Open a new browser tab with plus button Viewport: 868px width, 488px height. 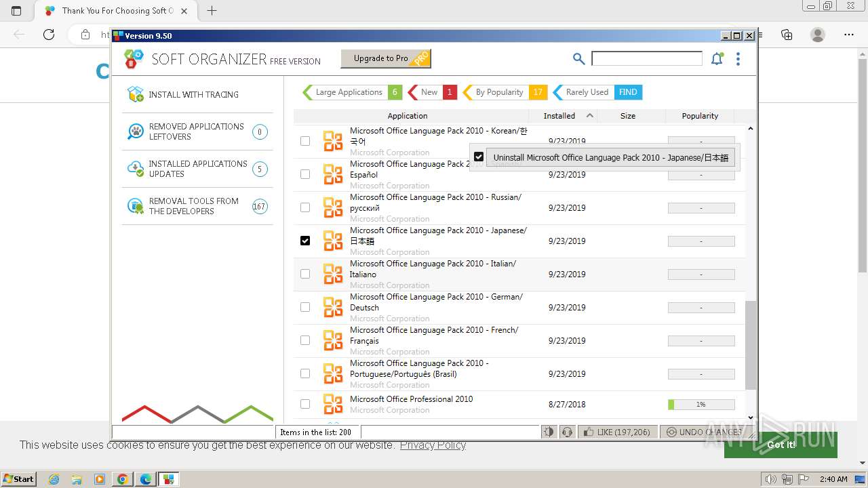pyautogui.click(x=212, y=10)
